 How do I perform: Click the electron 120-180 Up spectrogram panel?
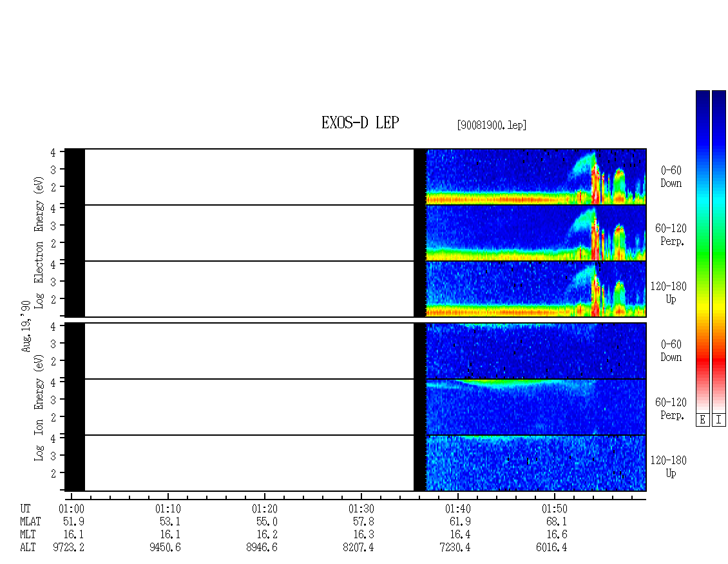(x=356, y=289)
